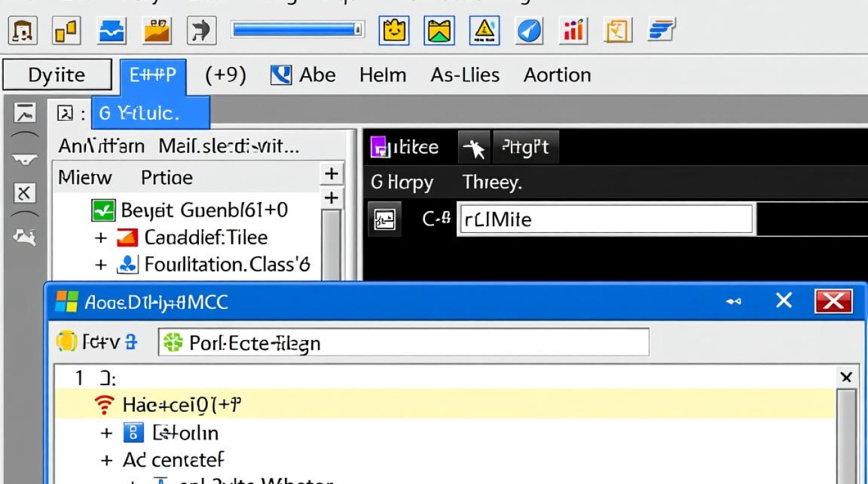The height and width of the screenshot is (484, 868).
Task: Click the cursor arrow icon beside Ptigl't
Action: (x=474, y=148)
